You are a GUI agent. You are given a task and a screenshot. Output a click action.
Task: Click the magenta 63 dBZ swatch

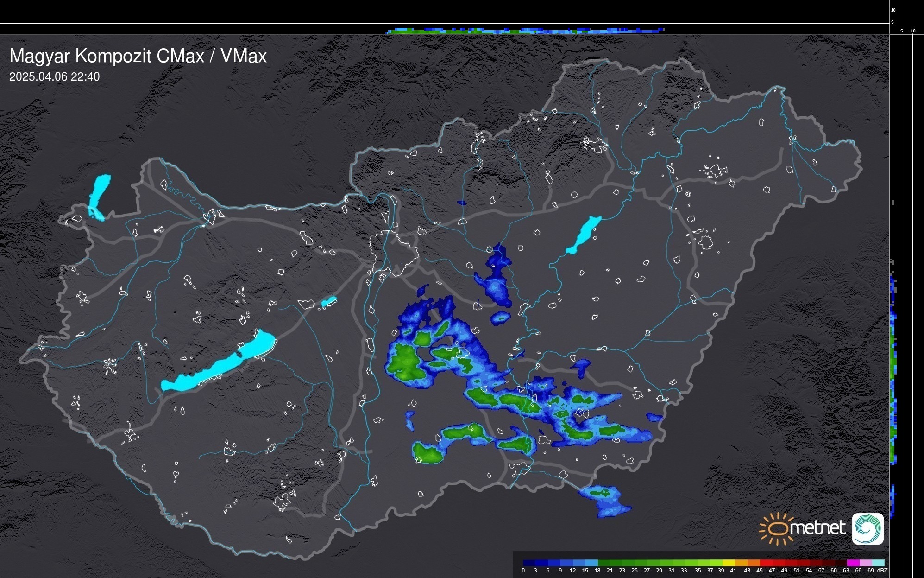tap(853, 563)
